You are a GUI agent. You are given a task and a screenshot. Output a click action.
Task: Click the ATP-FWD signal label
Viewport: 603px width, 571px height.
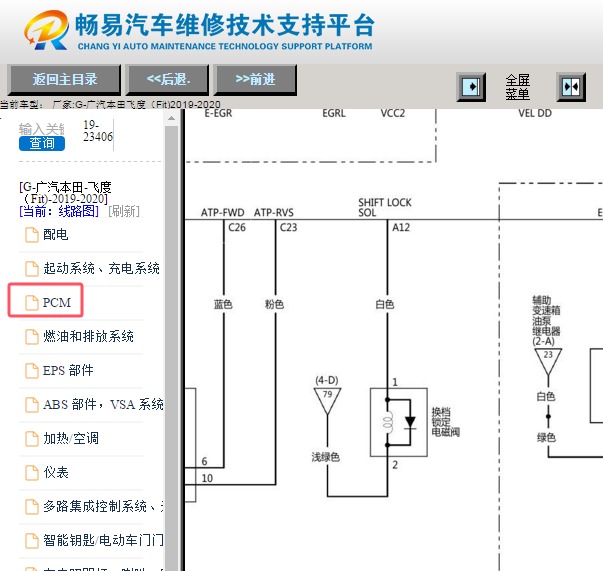(x=223, y=213)
